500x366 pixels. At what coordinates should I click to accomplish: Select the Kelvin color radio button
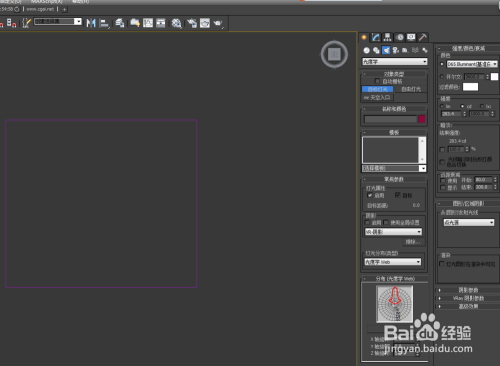pyautogui.click(x=442, y=77)
